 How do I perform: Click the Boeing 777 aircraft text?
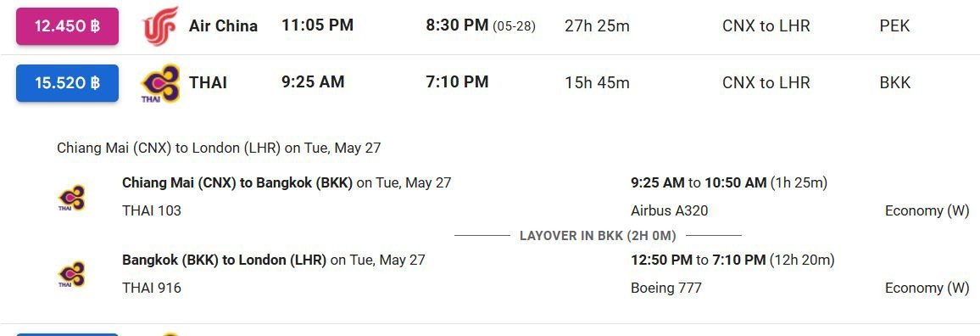click(666, 288)
